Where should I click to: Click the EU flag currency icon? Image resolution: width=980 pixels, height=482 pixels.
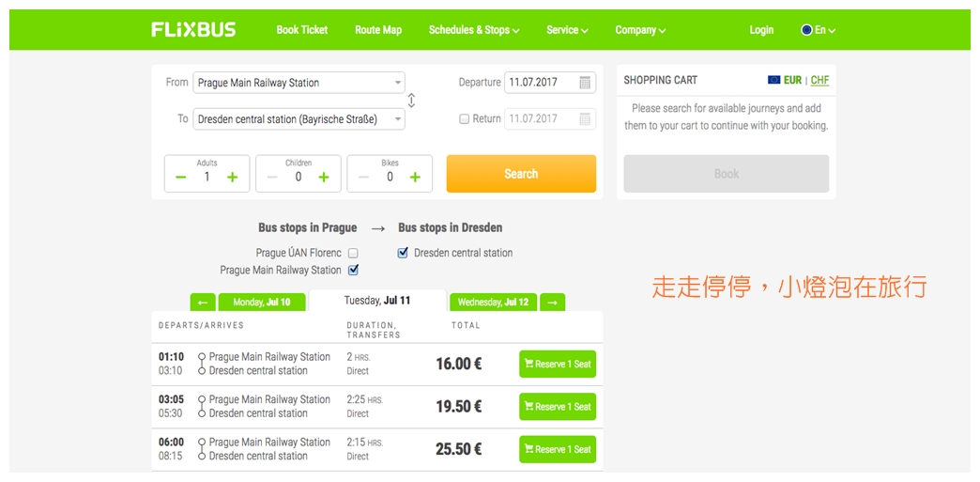[x=773, y=80]
